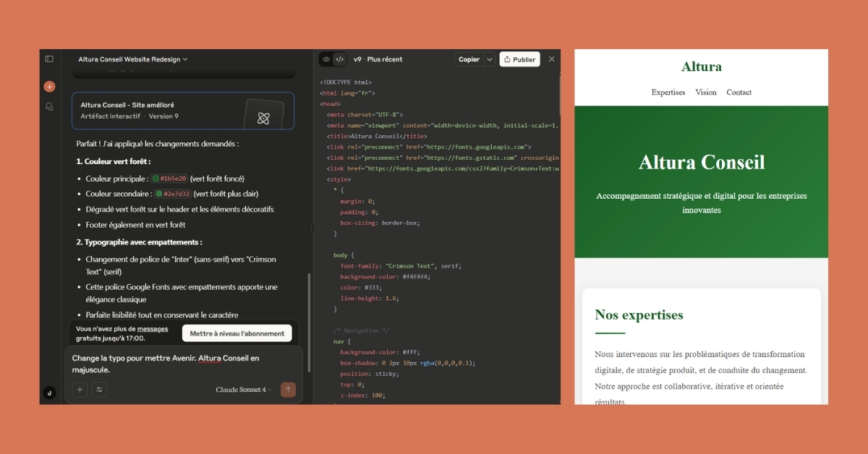
Task: Send the message with arrow button
Action: (288, 390)
